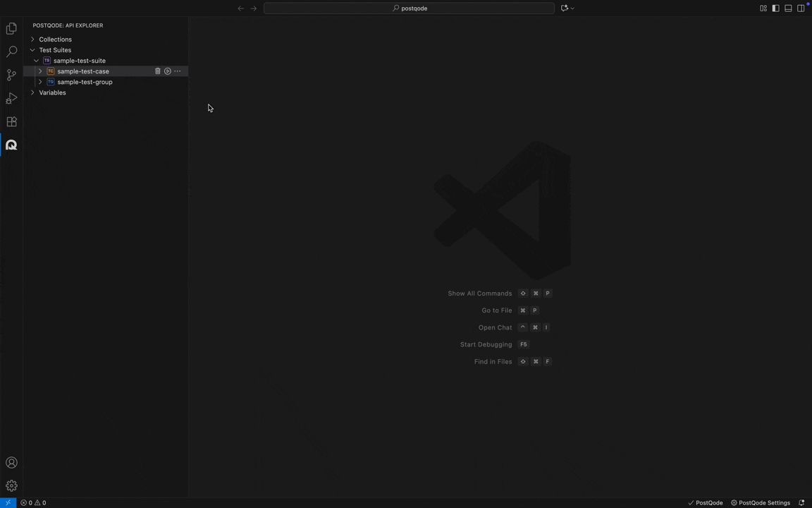
Task: Open the Extensions view
Action: (x=11, y=122)
